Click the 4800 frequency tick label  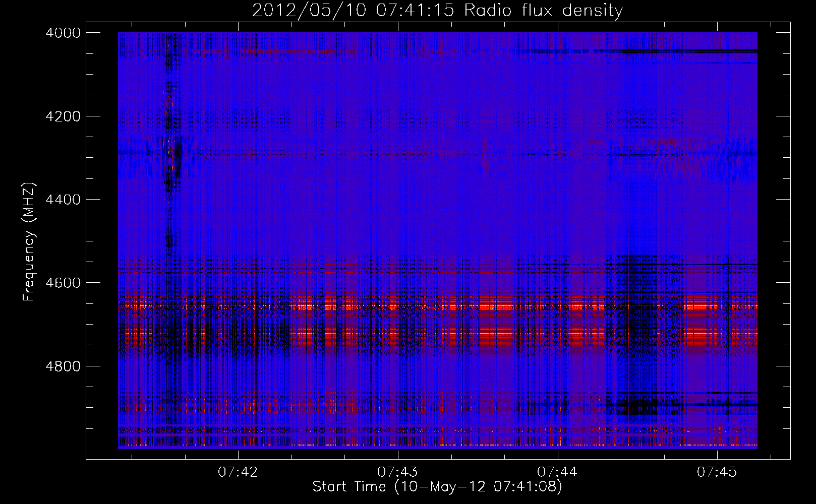(x=63, y=366)
